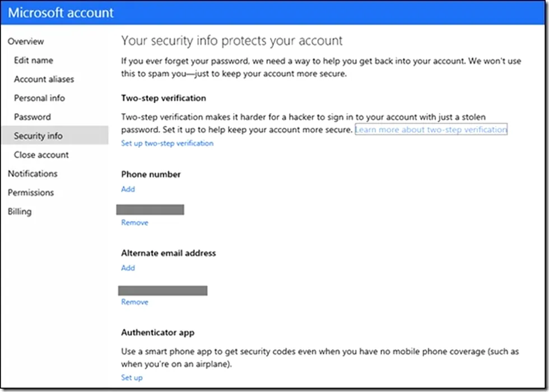Select Personal info in sidebar
This screenshot has width=549, height=392.
pyautogui.click(x=40, y=98)
